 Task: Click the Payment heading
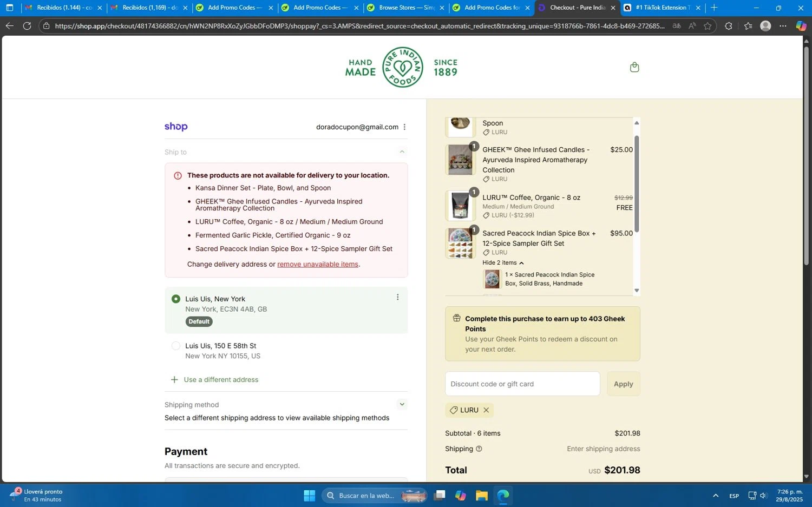pos(186,451)
